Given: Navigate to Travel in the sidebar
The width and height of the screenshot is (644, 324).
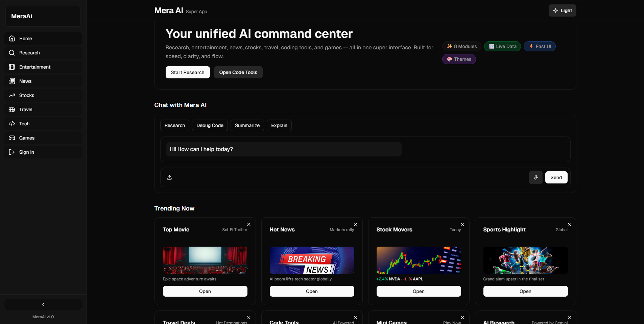Looking at the screenshot, I should [26, 109].
